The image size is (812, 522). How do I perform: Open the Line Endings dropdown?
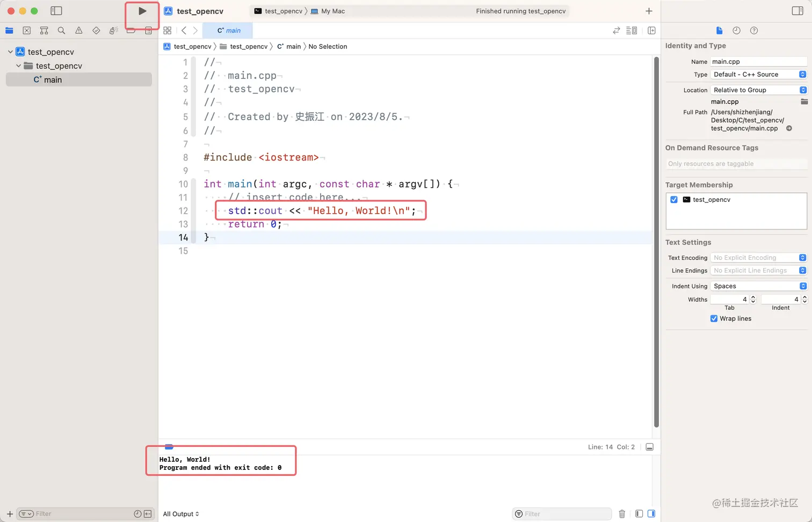point(758,271)
